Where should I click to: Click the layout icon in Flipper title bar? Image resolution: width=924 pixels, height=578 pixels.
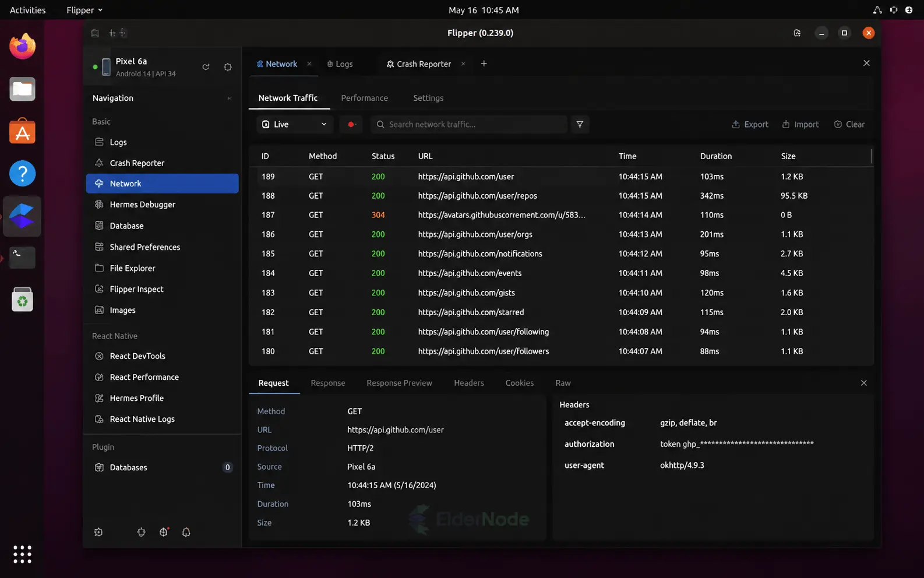click(x=117, y=33)
